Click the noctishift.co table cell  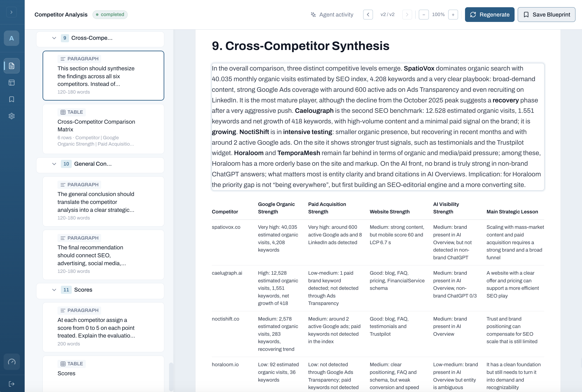pyautogui.click(x=225, y=319)
